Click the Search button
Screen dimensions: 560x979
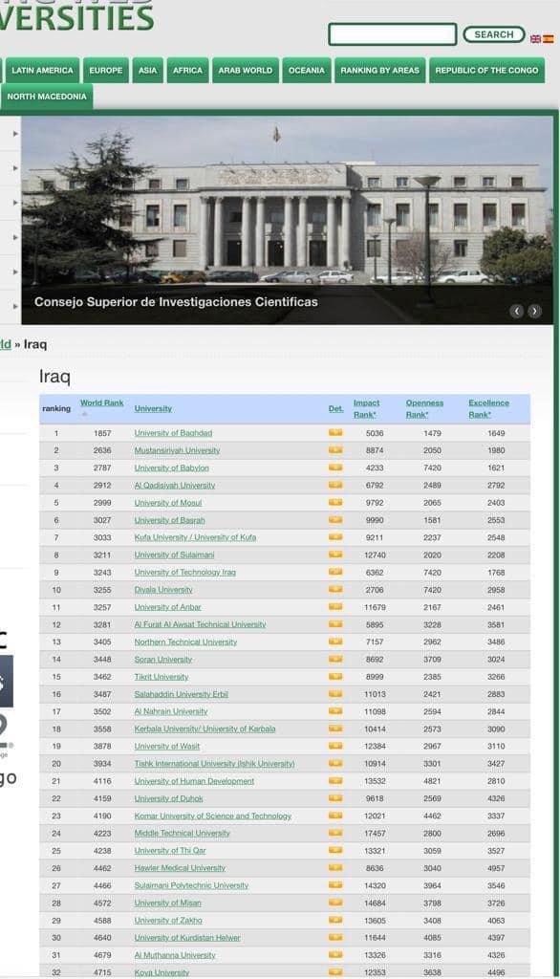click(x=493, y=34)
